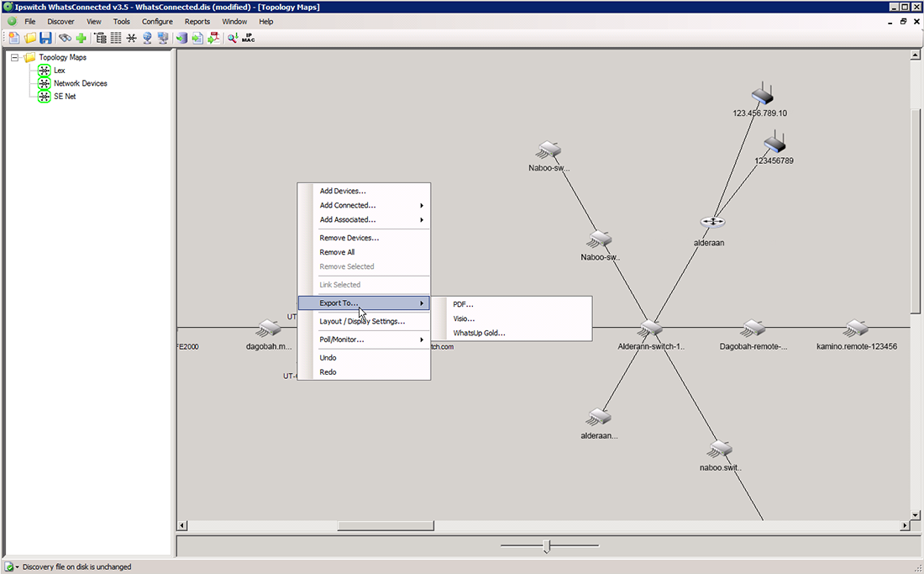Image resolution: width=924 pixels, height=574 pixels.
Task: Select the Lex topology map
Action: pos(59,71)
